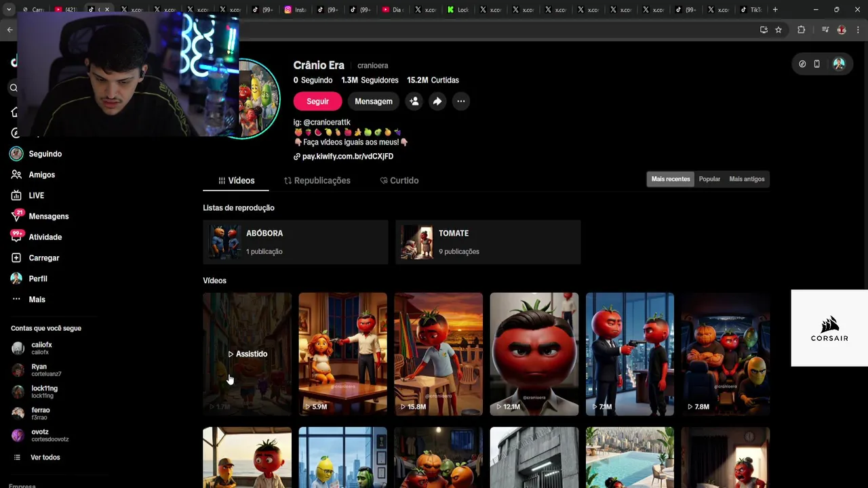Go back with the browser back arrow
The image size is (868, 488).
pos(9,30)
